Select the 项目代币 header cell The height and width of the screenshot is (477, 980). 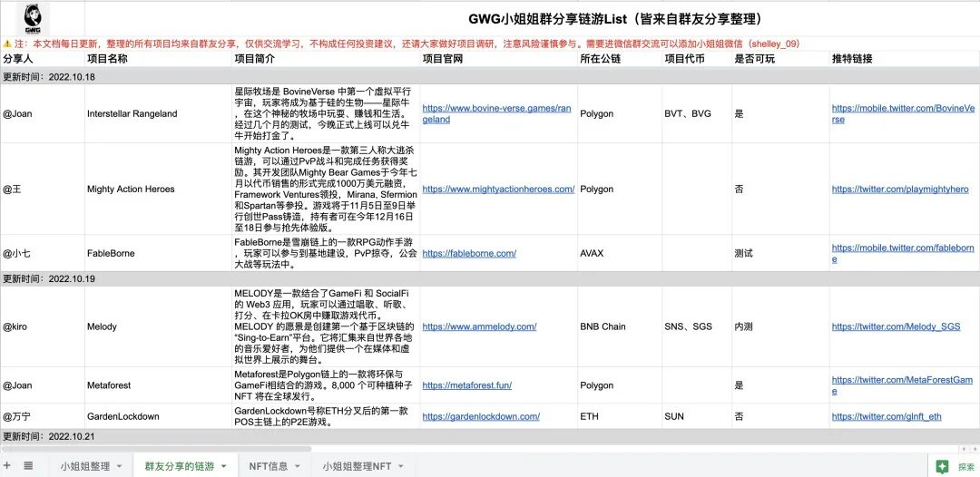click(697, 59)
